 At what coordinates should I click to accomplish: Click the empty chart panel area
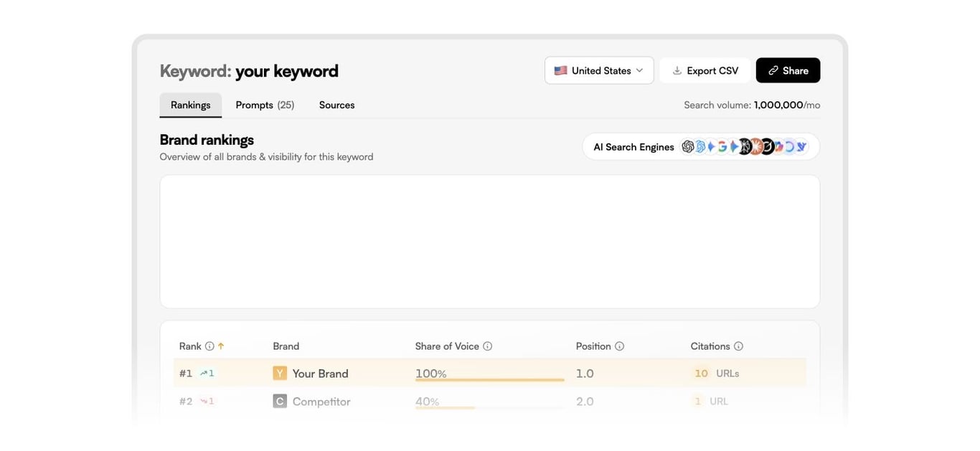coord(489,242)
